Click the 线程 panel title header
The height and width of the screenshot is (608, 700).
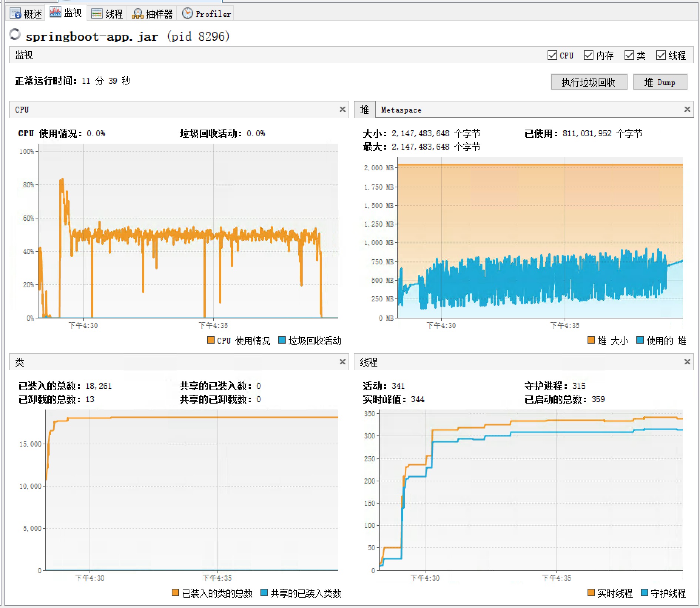click(368, 362)
